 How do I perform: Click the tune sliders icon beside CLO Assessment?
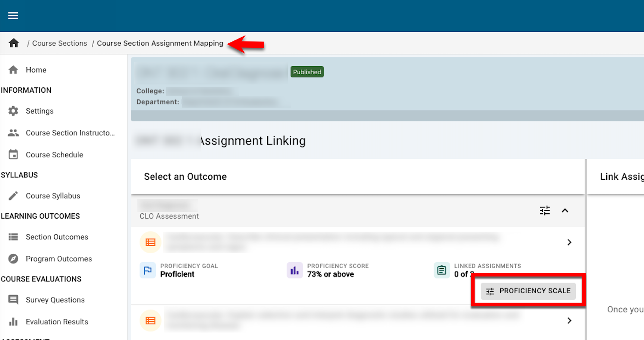544,211
